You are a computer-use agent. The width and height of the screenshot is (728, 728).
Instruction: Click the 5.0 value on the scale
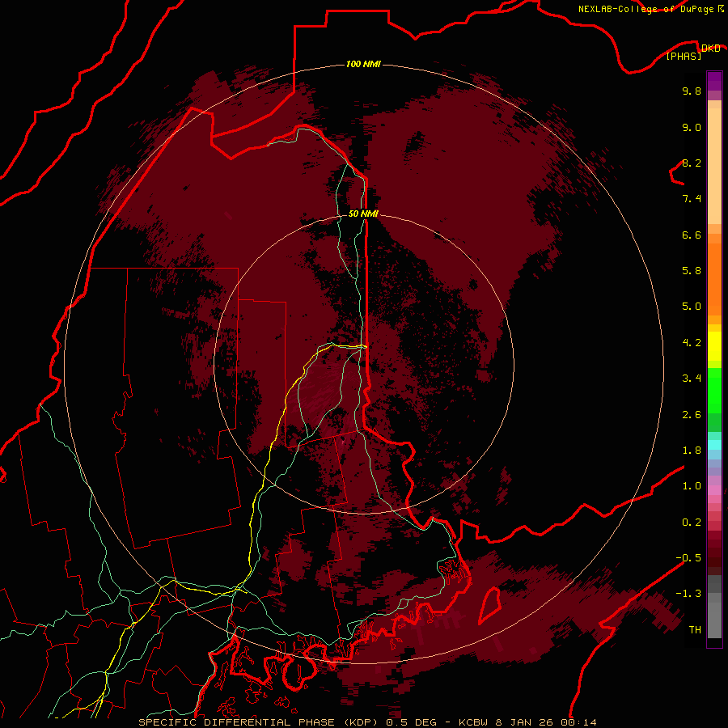pyautogui.click(x=692, y=307)
